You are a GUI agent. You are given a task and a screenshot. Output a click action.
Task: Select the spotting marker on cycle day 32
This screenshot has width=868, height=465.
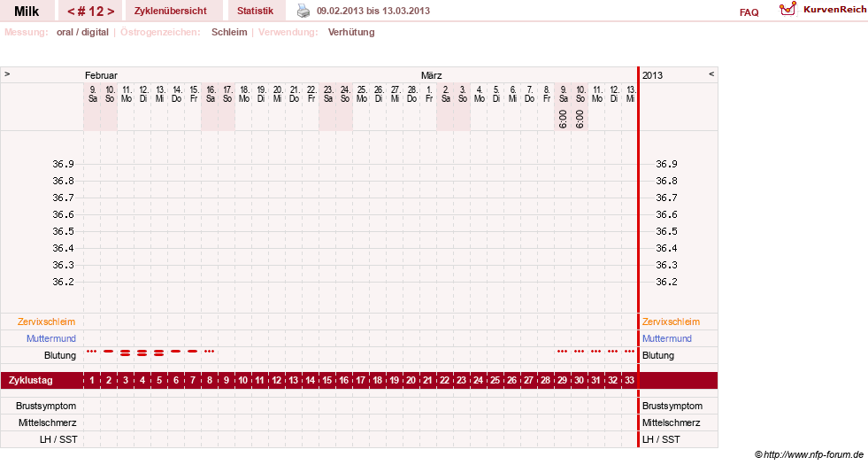[613, 352]
